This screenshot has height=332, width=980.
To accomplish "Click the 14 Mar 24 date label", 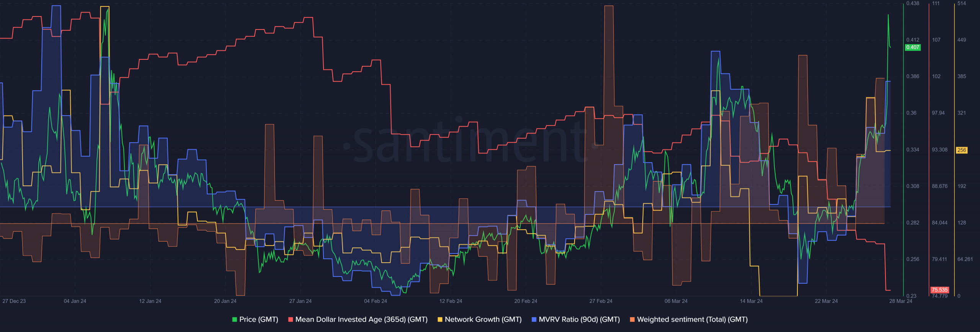I will [751, 301].
